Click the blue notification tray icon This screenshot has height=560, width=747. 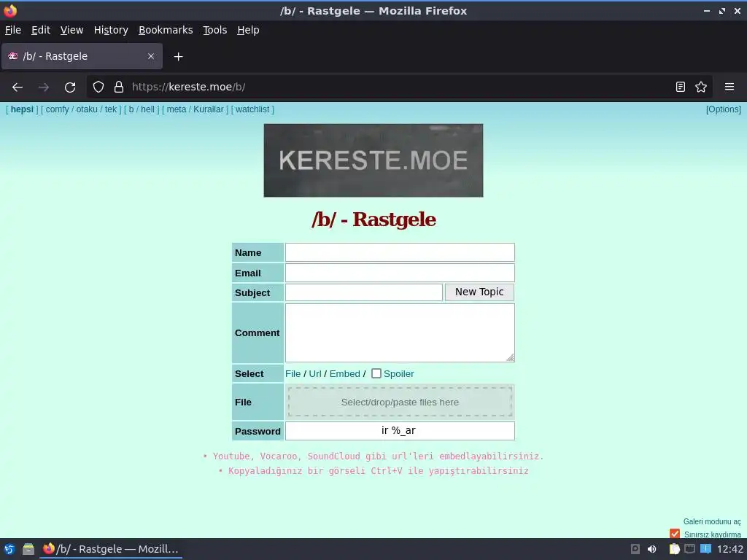pos(705,548)
